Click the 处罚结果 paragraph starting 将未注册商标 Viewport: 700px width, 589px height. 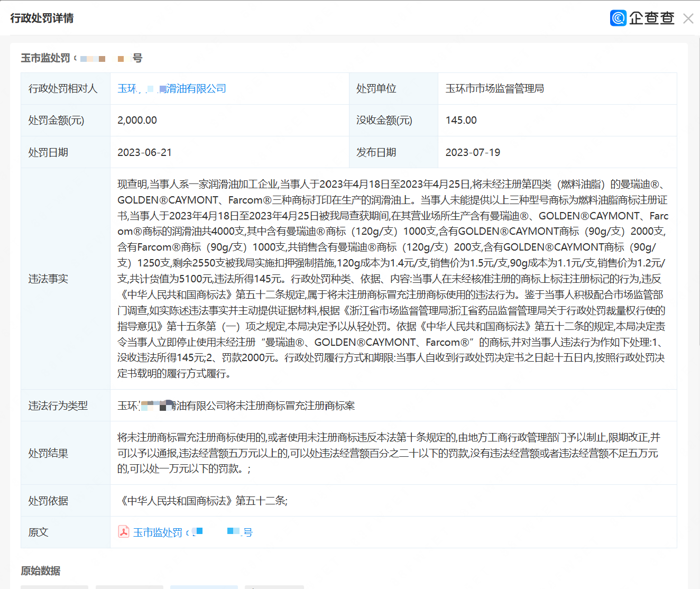pos(389,453)
